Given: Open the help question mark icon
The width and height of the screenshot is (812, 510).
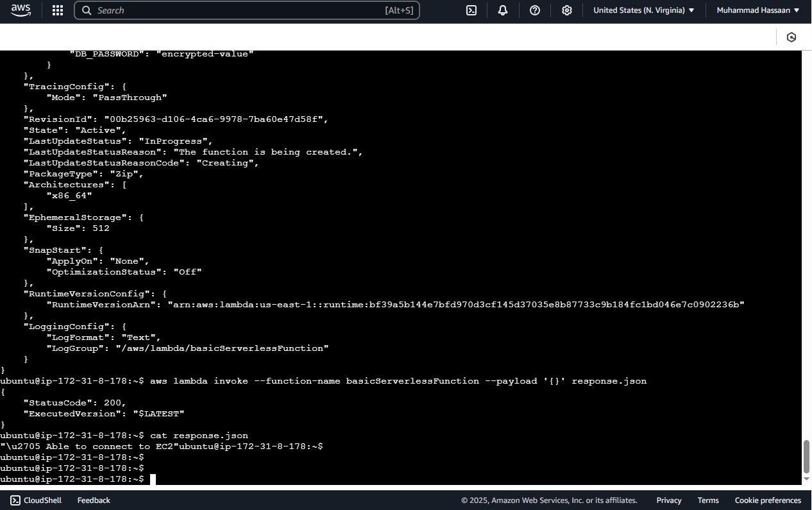Looking at the screenshot, I should (535, 10).
